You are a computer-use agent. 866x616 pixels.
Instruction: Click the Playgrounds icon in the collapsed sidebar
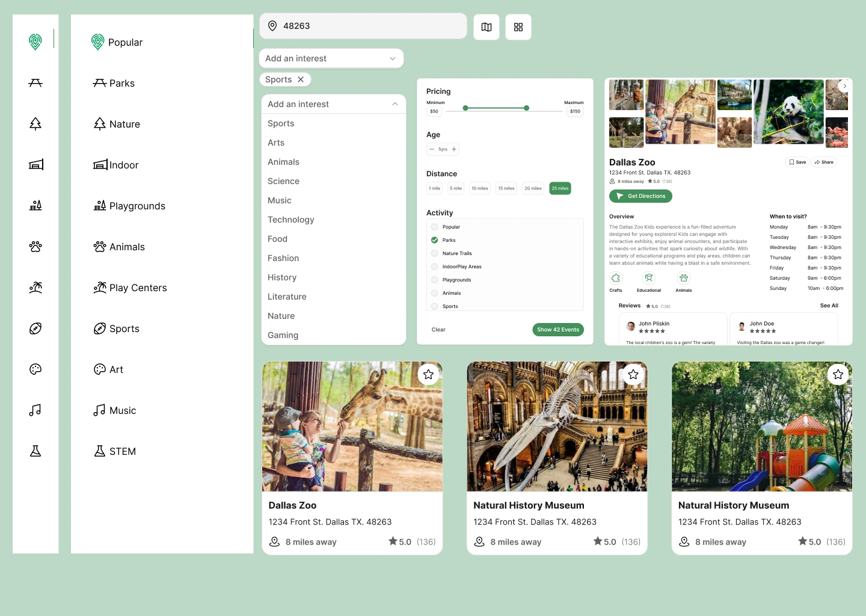click(35, 205)
